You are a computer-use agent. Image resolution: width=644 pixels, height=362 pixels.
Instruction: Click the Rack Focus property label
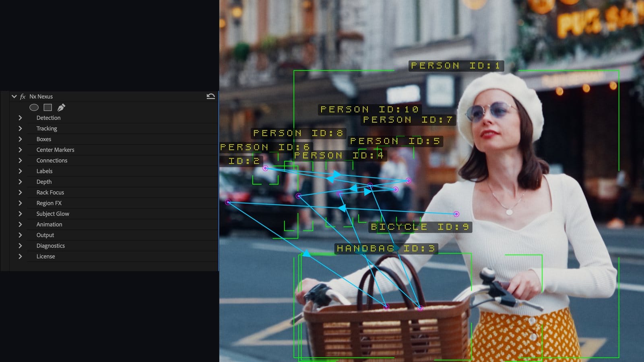click(x=50, y=192)
